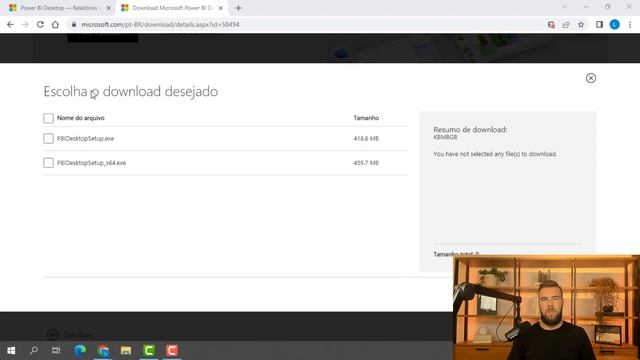Click the Resumo de download heading
The image size is (640, 360).
point(470,129)
